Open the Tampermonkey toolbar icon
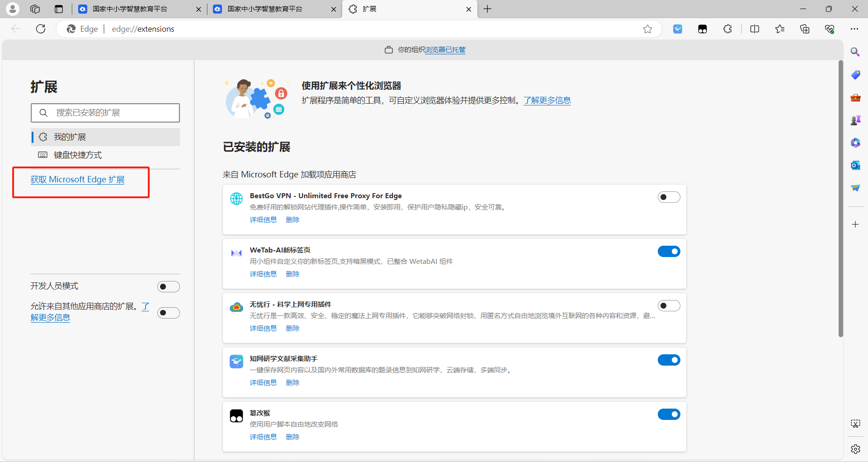The image size is (868, 462). (703, 29)
